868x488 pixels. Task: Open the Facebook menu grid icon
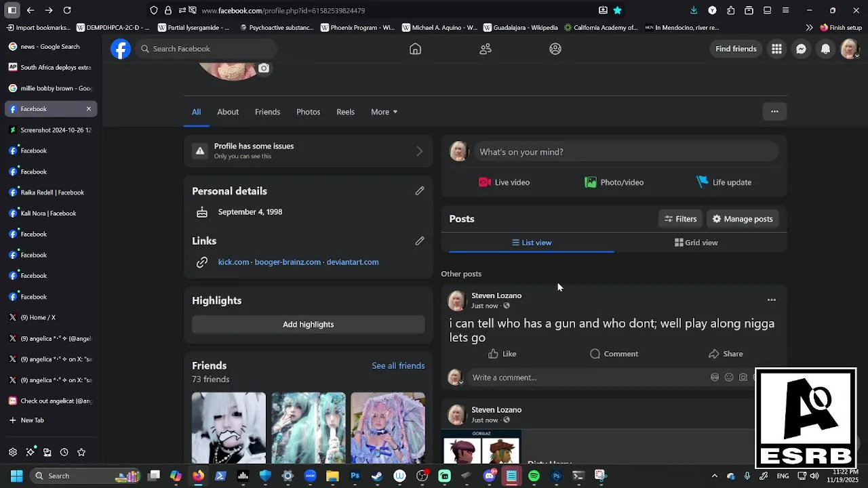(x=776, y=49)
